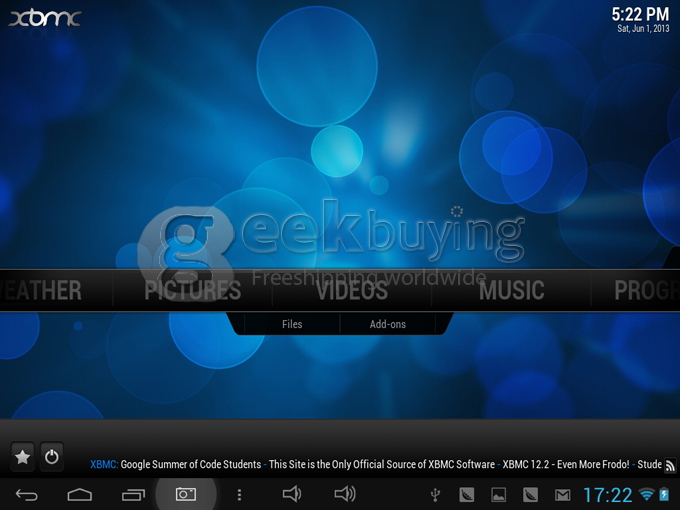
Task: Lower volume with the small speaker icon
Action: [x=292, y=494]
